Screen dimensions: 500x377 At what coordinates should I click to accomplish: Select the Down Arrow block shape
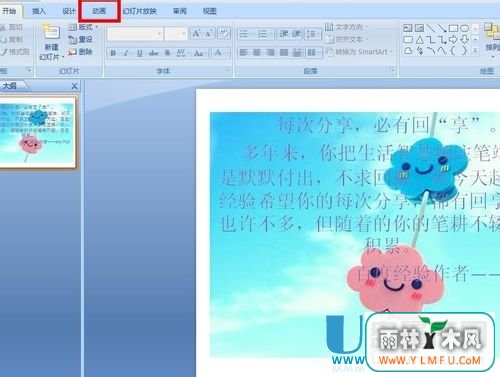click(465, 40)
